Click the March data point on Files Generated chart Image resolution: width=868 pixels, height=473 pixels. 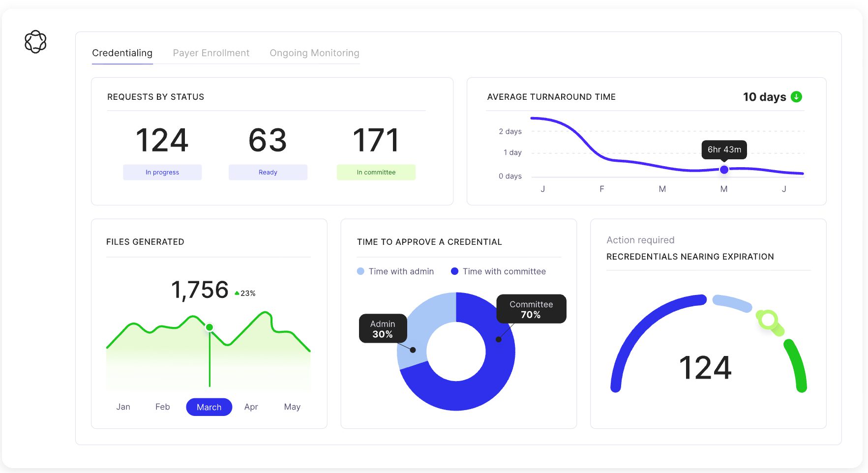[x=210, y=325]
